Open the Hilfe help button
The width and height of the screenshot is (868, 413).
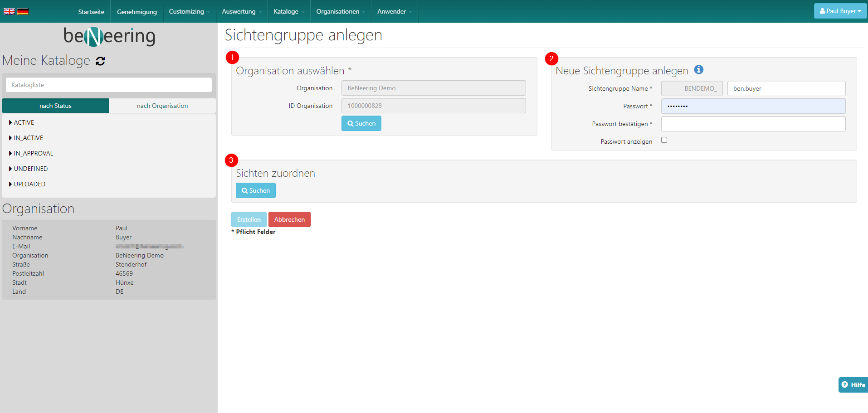tap(853, 384)
